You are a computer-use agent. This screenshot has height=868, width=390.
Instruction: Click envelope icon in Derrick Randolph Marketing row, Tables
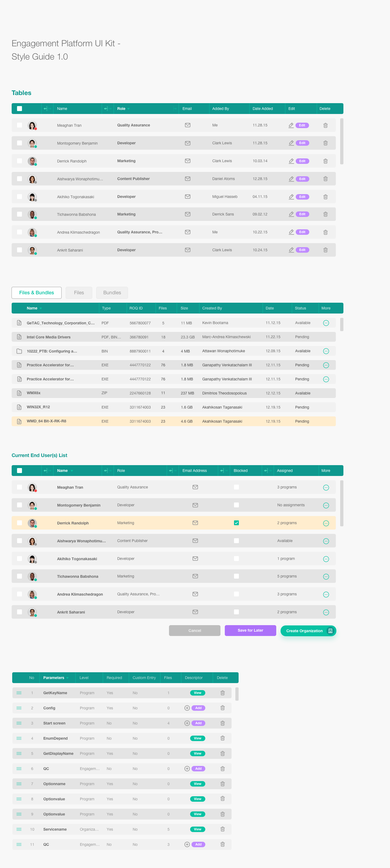(x=188, y=161)
